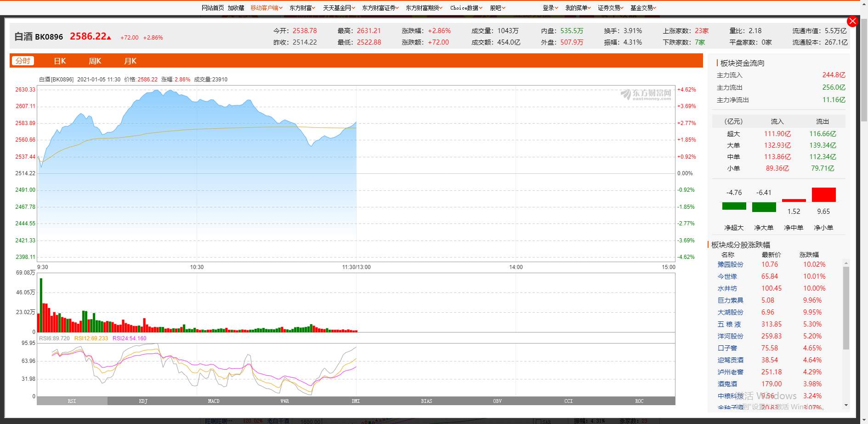Open the 登录 dropdown

pyautogui.click(x=550, y=8)
